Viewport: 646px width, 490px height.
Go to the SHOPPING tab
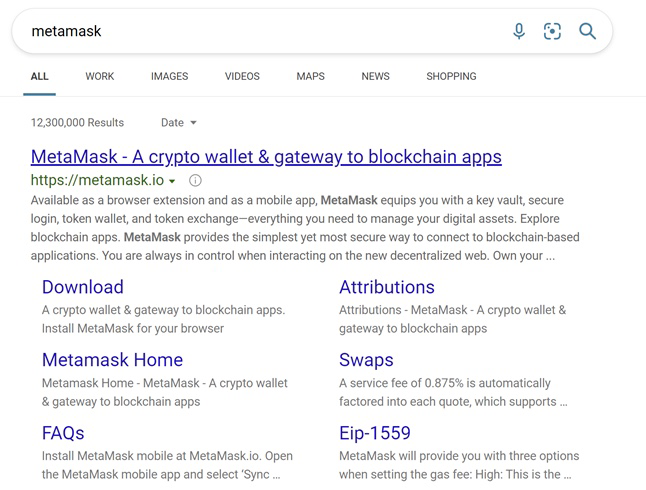pos(451,76)
